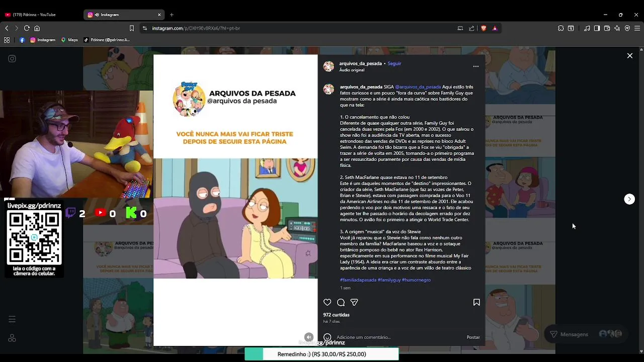Toggle the video mute speaker icon
Screen dimensions: 644x362
(x=309, y=337)
